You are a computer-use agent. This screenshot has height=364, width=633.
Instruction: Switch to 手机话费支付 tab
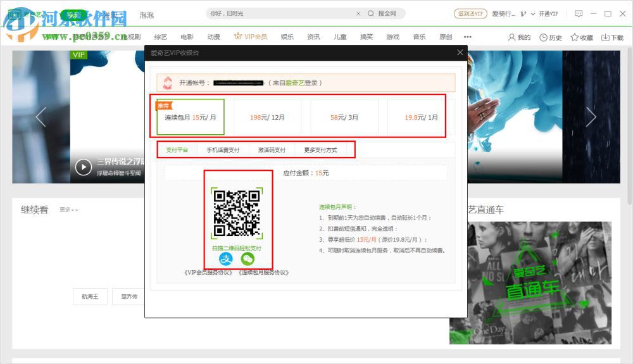coord(223,150)
